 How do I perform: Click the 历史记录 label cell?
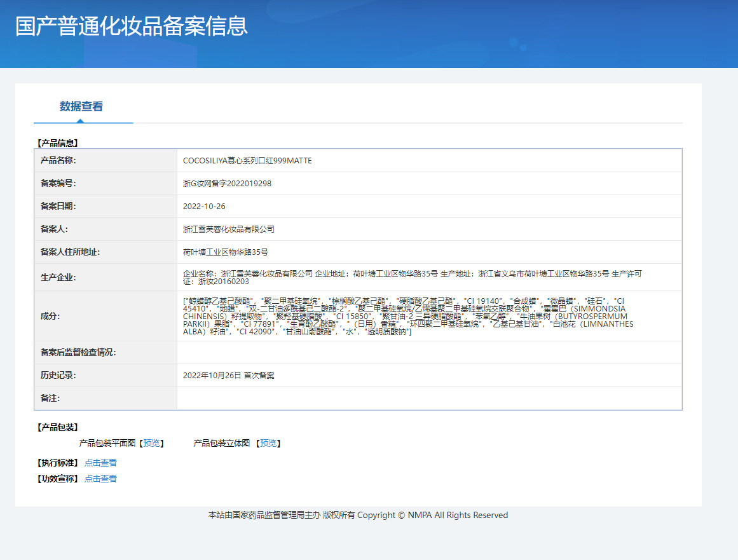[106, 376]
